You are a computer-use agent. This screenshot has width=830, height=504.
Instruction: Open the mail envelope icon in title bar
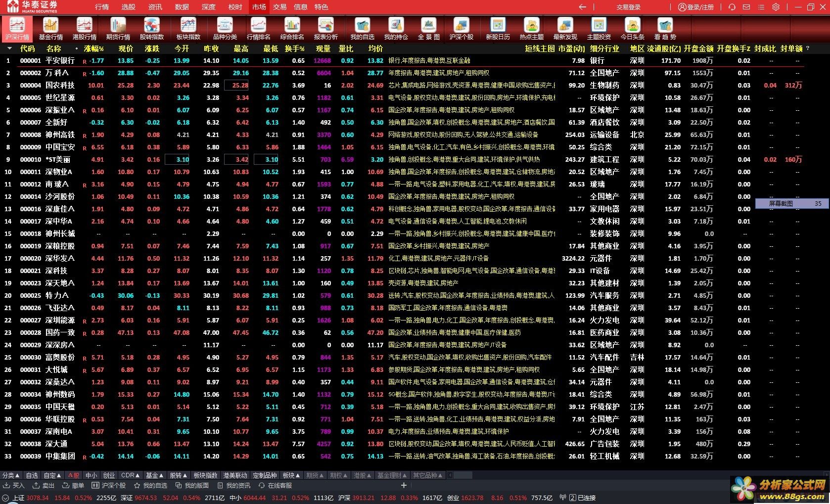tap(746, 7)
